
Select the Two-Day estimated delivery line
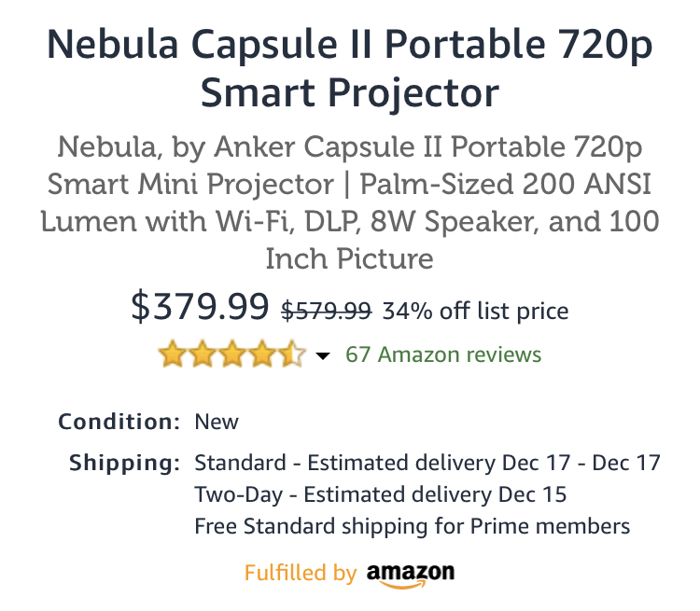coord(380,494)
